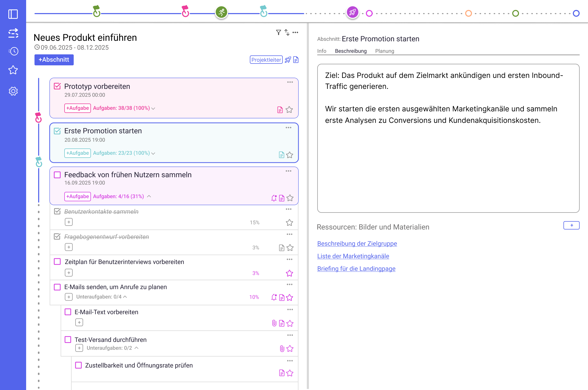Image resolution: width=588 pixels, height=390 pixels.
Task: Click the attachment paperclip on E-Mail-Text vorbereiten
Action: point(274,323)
